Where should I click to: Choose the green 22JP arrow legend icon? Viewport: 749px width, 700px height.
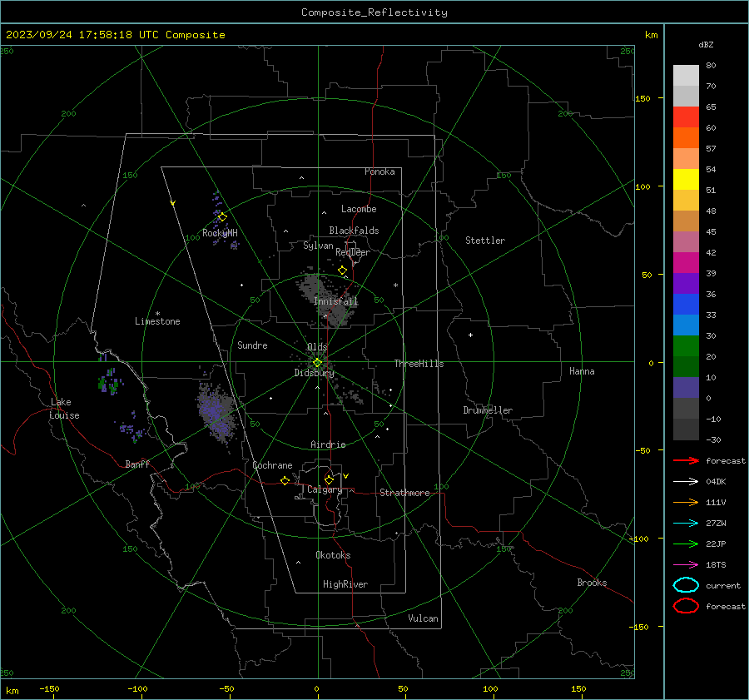[x=686, y=544]
